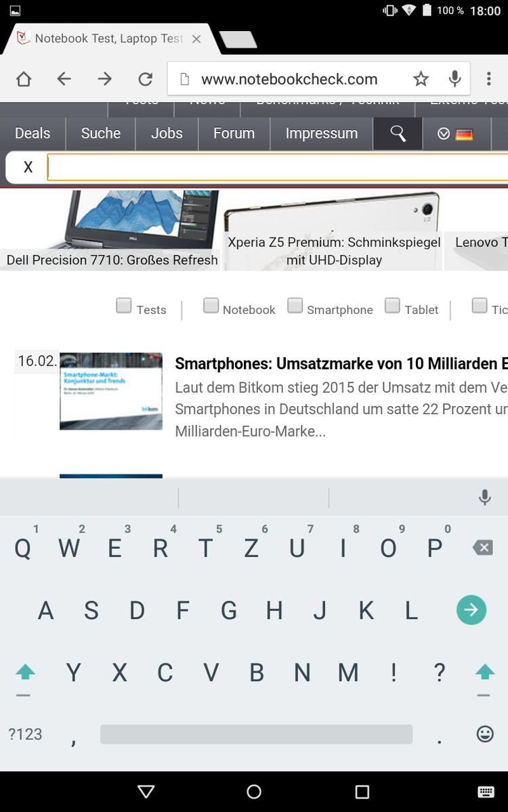Image resolution: width=508 pixels, height=812 pixels.
Task: Tap the browser home icon
Action: tap(24, 80)
